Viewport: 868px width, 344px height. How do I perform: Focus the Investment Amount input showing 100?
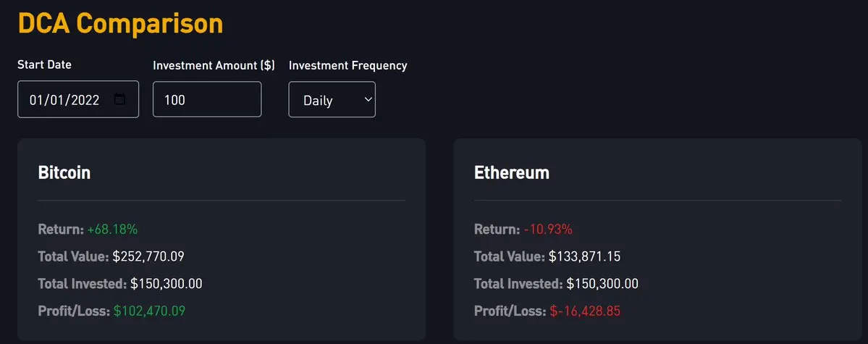pyautogui.click(x=206, y=99)
